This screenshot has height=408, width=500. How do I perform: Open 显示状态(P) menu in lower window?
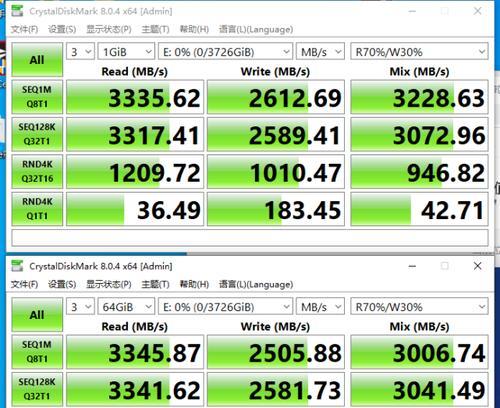(x=109, y=284)
